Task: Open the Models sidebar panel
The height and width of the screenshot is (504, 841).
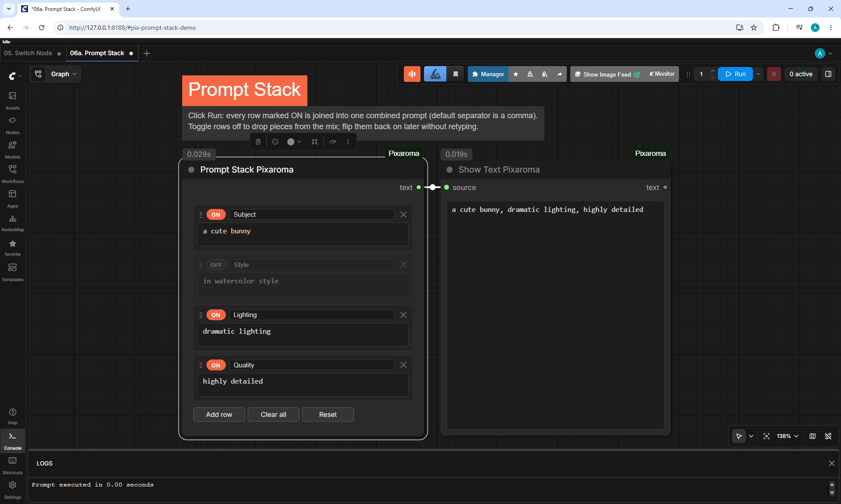Action: 12,149
